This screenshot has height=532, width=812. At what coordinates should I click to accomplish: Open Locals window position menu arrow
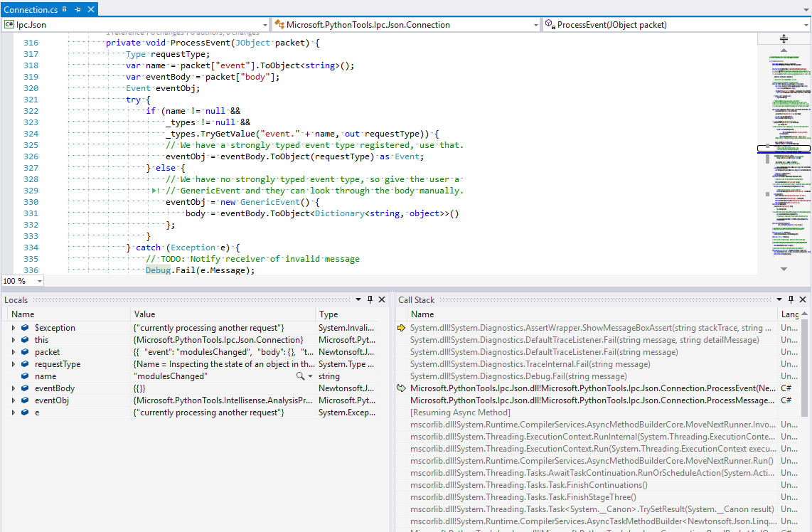pyautogui.click(x=358, y=300)
